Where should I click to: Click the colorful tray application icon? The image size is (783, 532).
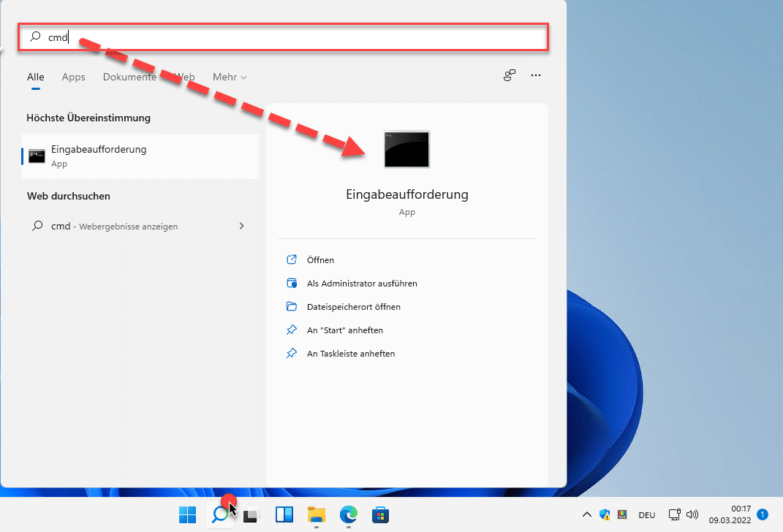(x=621, y=514)
